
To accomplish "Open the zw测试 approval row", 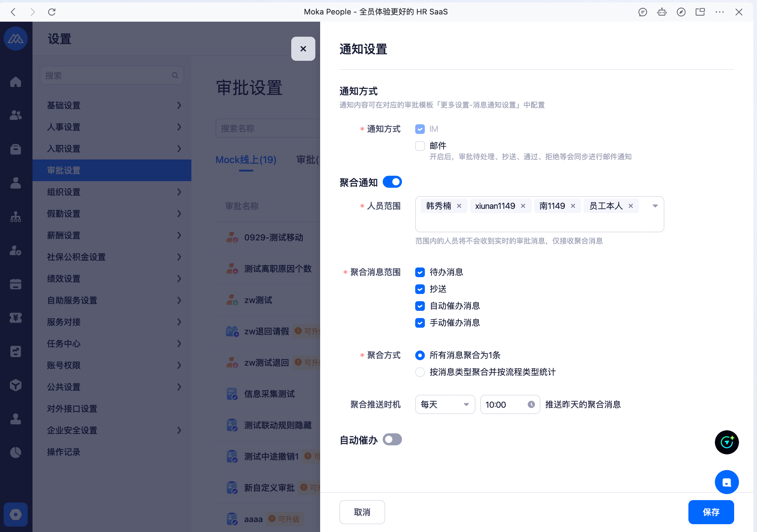I will tap(268, 300).
